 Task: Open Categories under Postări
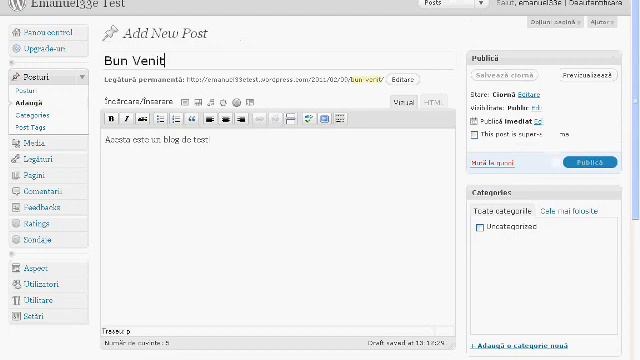pyautogui.click(x=32, y=115)
